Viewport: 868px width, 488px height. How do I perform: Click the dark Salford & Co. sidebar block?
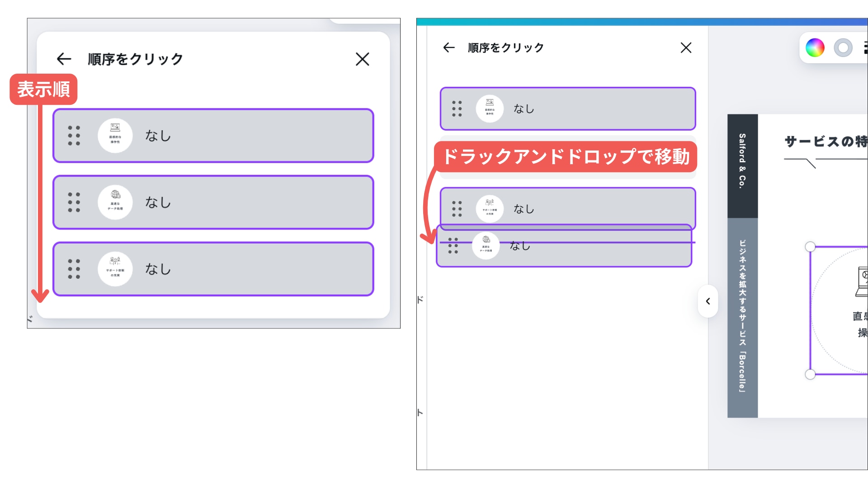pyautogui.click(x=742, y=166)
